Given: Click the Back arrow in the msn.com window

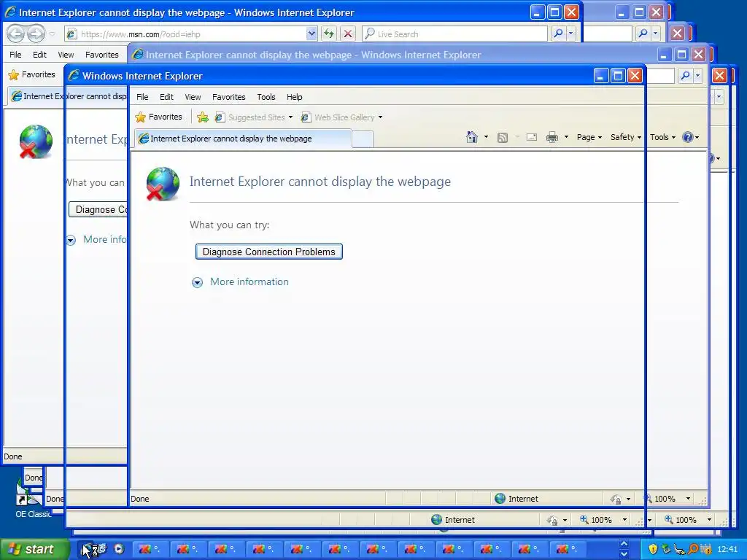Looking at the screenshot, I should pyautogui.click(x=16, y=34).
